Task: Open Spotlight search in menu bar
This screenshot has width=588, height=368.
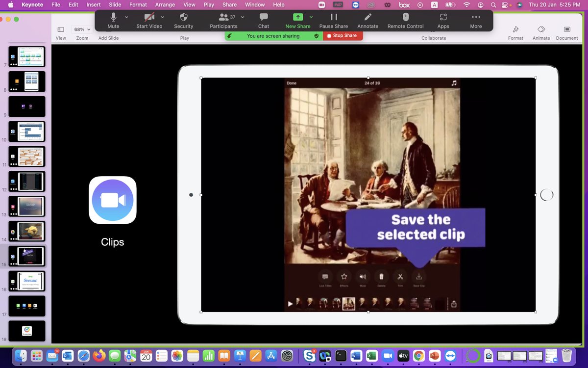Action: click(493, 4)
